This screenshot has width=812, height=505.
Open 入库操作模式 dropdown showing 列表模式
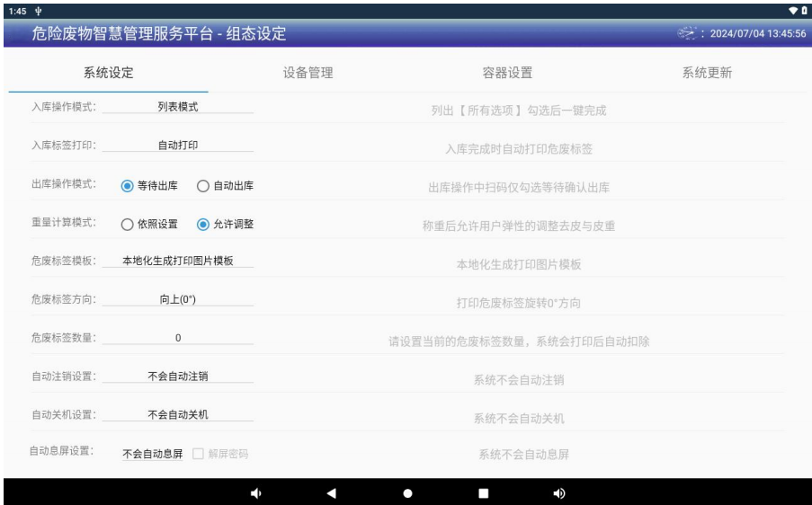coord(178,107)
